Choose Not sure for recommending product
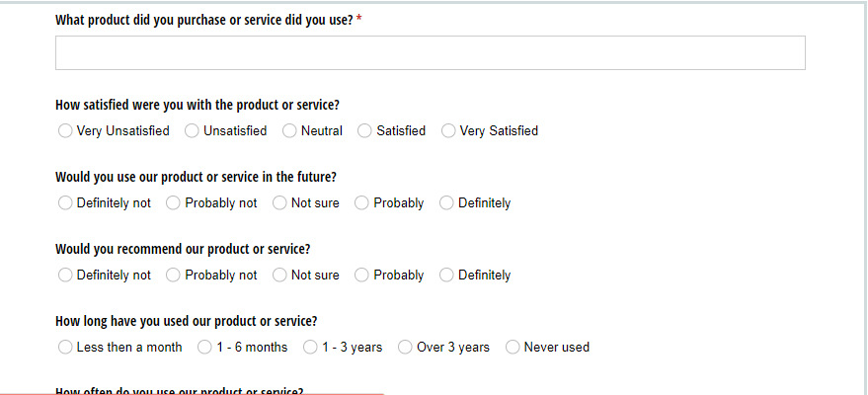868x395 pixels. (x=279, y=275)
